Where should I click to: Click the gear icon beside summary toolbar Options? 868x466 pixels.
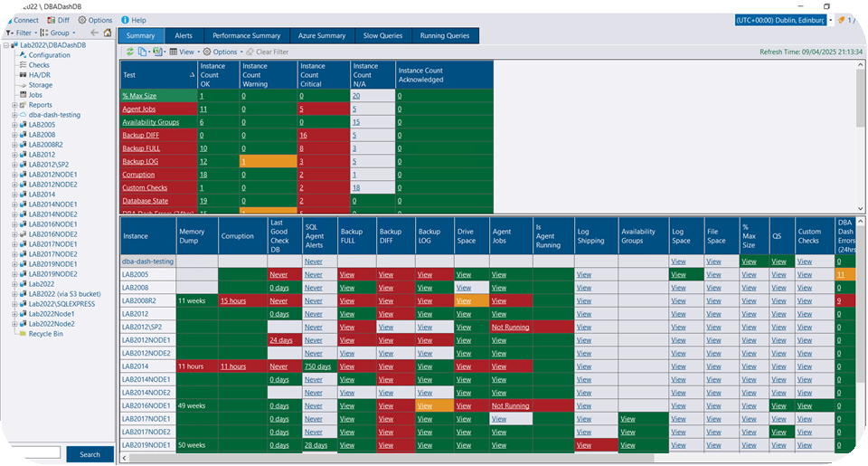207,52
